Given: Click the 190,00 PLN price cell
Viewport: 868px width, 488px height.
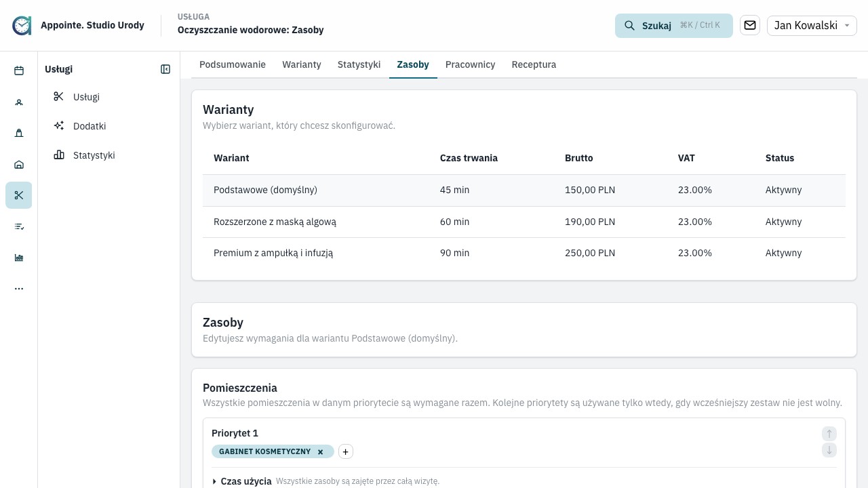Looking at the screenshot, I should 590,222.
